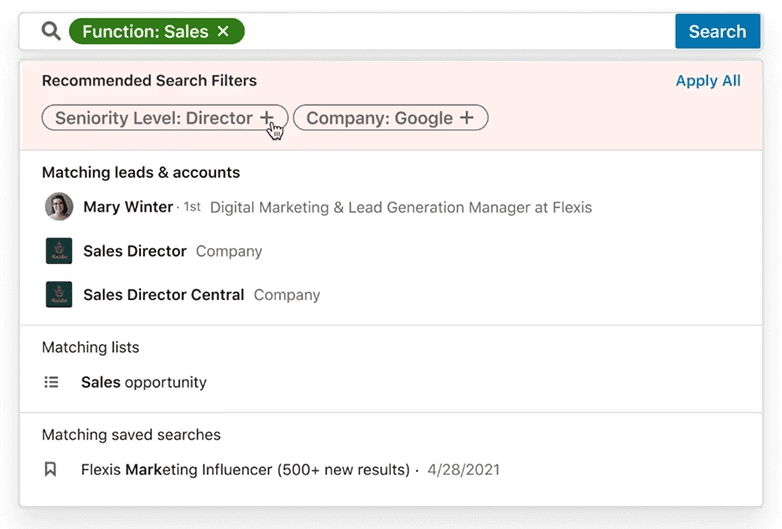Select the Company: Google chip

(x=379, y=118)
